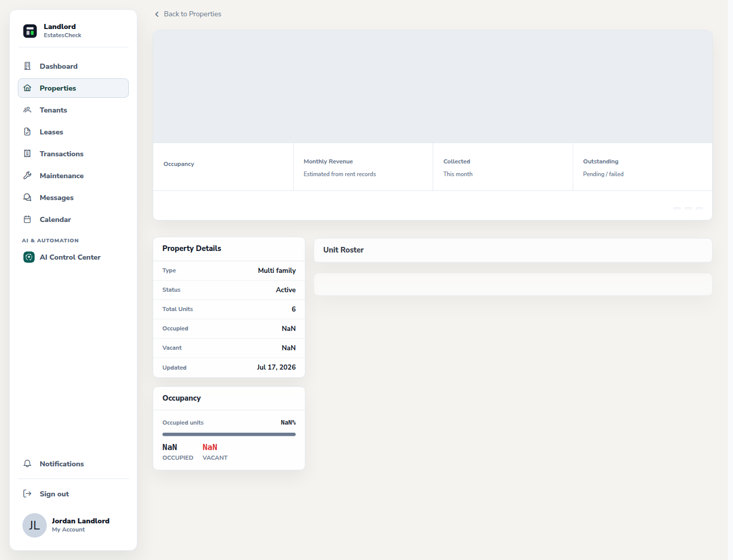
Task: Navigate to Transactions
Action: click(73, 154)
